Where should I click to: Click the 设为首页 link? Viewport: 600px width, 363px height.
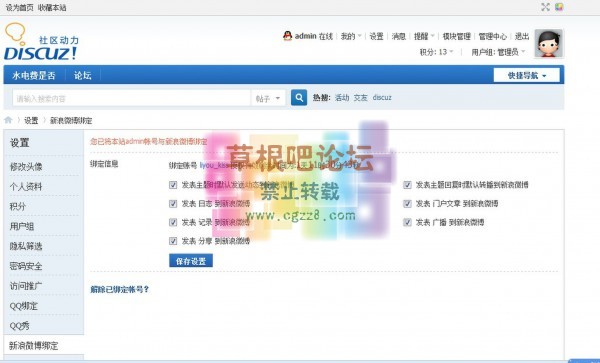(x=20, y=7)
